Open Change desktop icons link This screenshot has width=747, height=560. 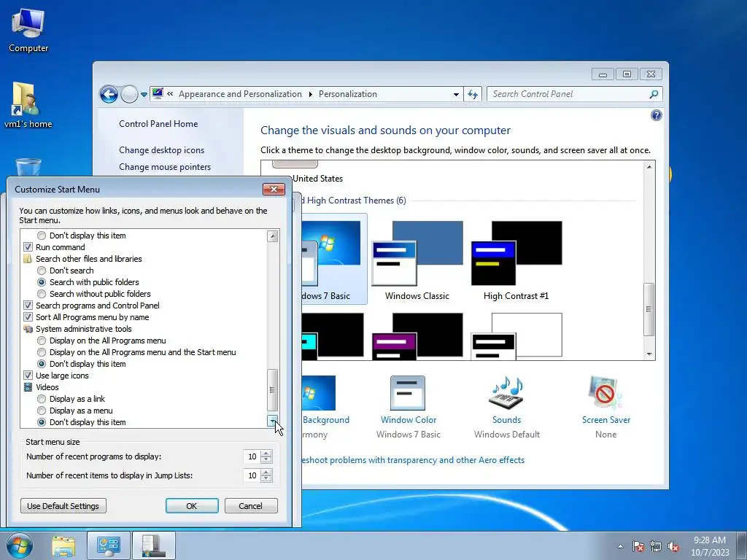pyautogui.click(x=161, y=150)
